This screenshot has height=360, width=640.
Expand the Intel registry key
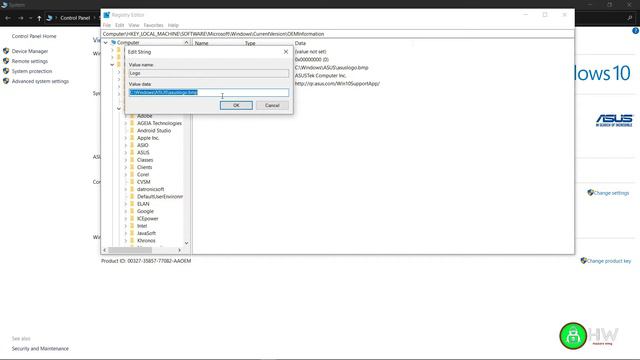click(x=126, y=226)
